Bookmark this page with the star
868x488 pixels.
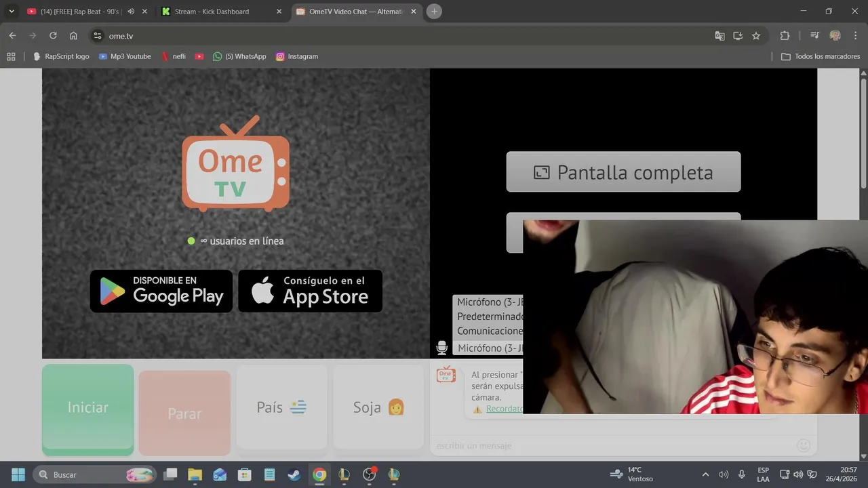tap(756, 36)
